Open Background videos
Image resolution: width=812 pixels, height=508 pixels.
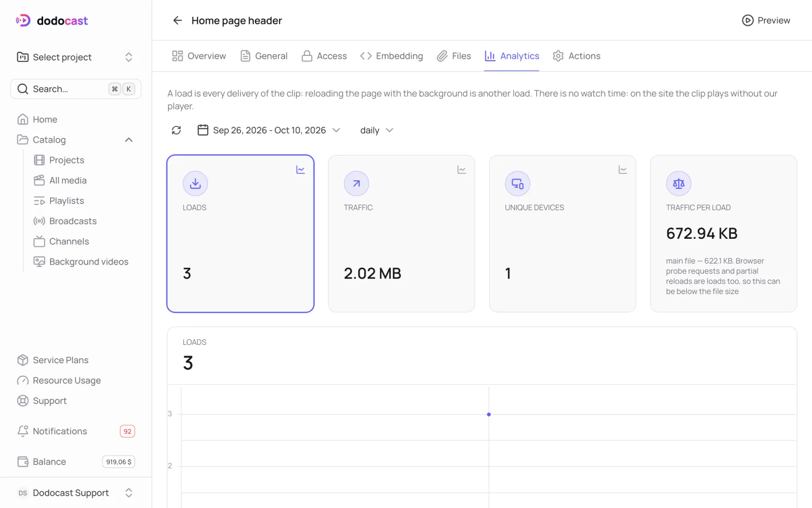coord(84,262)
